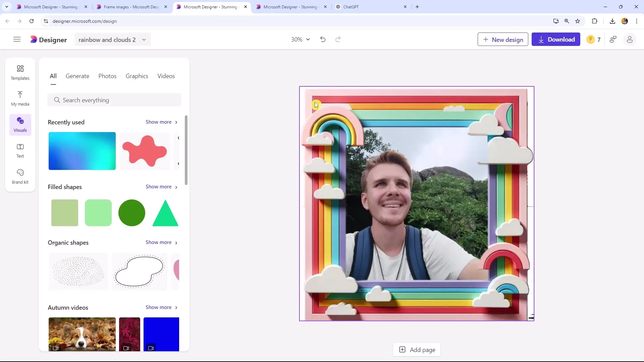This screenshot has height=362, width=644.
Task: Click the My media panel icon
Action: pos(20,97)
